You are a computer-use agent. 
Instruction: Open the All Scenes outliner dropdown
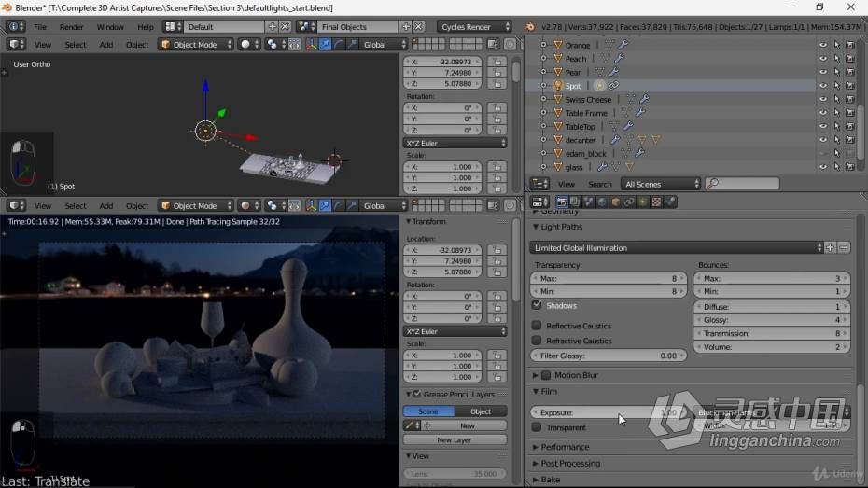[x=662, y=184]
